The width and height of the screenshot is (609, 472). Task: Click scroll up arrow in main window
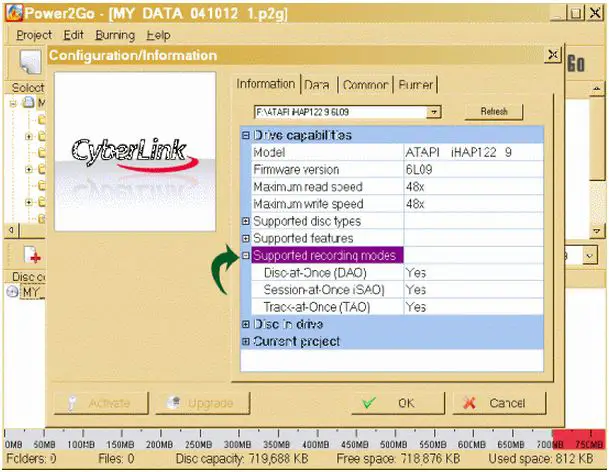(597, 89)
